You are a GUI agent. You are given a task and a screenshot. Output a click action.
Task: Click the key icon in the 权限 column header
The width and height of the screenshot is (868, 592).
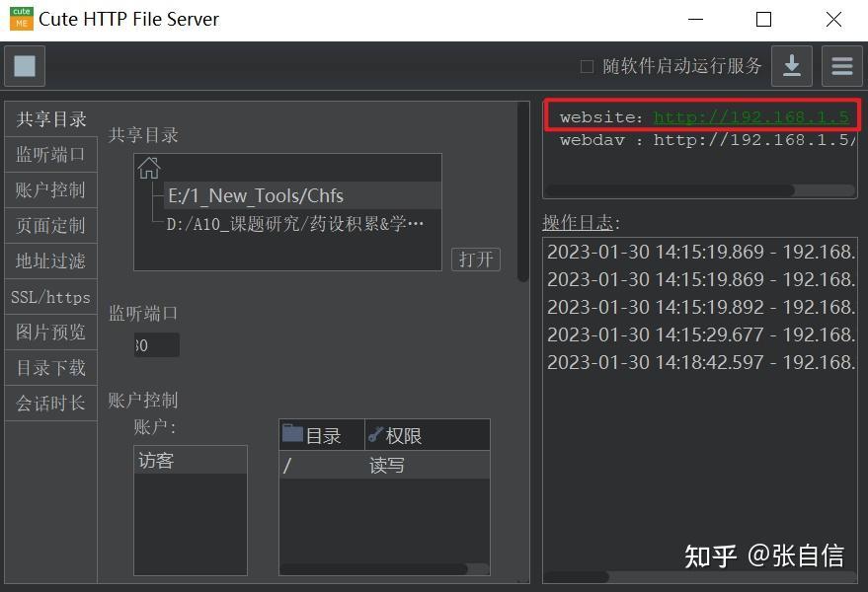375,434
